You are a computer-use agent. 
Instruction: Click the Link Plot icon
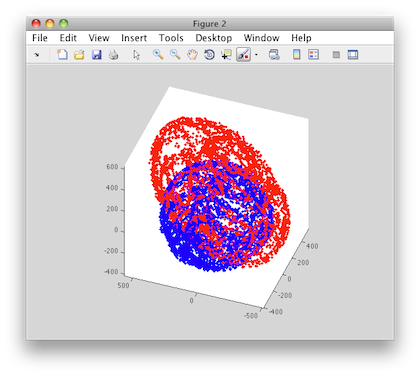point(274,55)
